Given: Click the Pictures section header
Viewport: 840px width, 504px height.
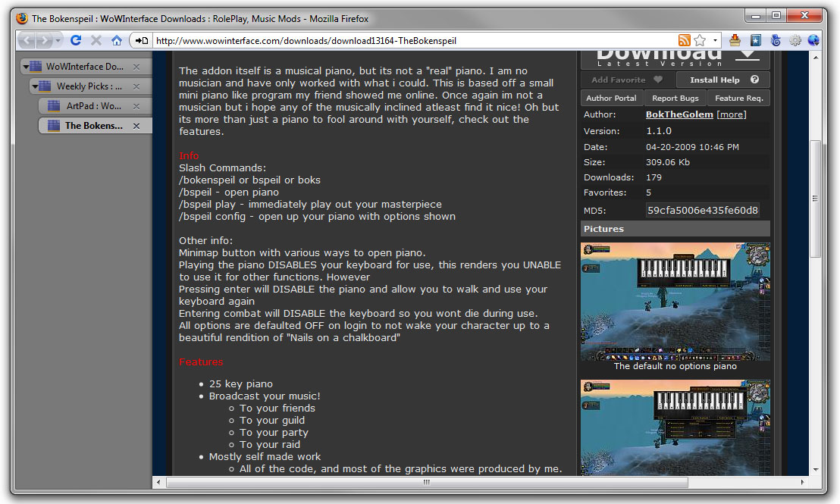Looking at the screenshot, I should tap(675, 229).
